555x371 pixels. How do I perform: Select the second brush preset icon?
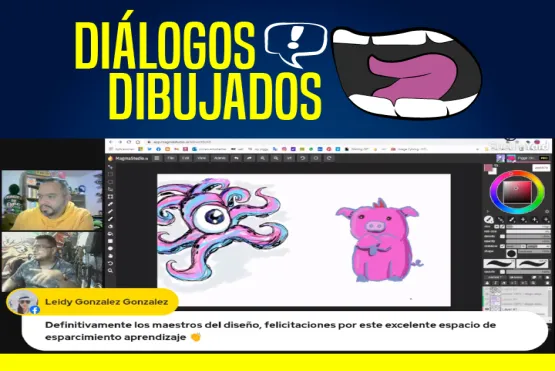click(x=501, y=220)
